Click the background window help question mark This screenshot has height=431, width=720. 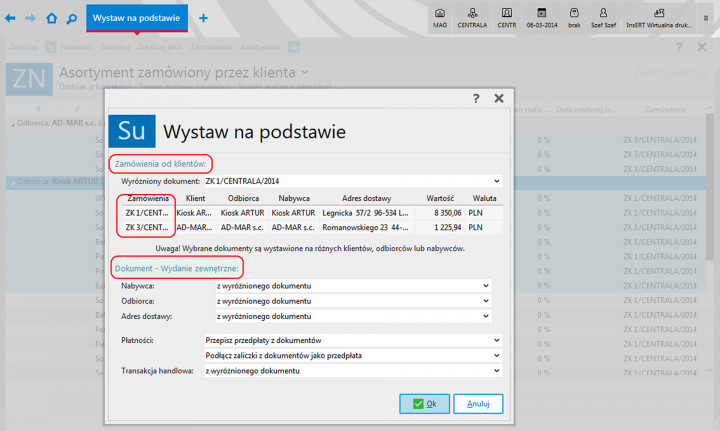[x=679, y=47]
